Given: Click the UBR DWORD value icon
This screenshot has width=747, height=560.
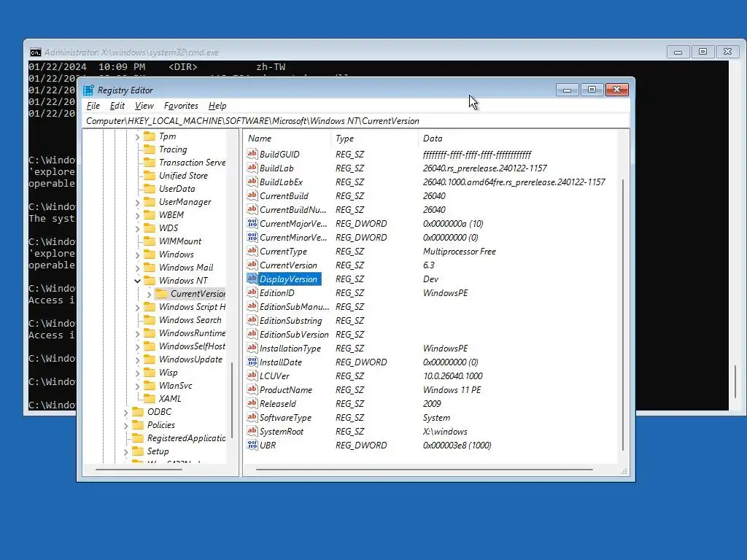Looking at the screenshot, I should click(252, 444).
